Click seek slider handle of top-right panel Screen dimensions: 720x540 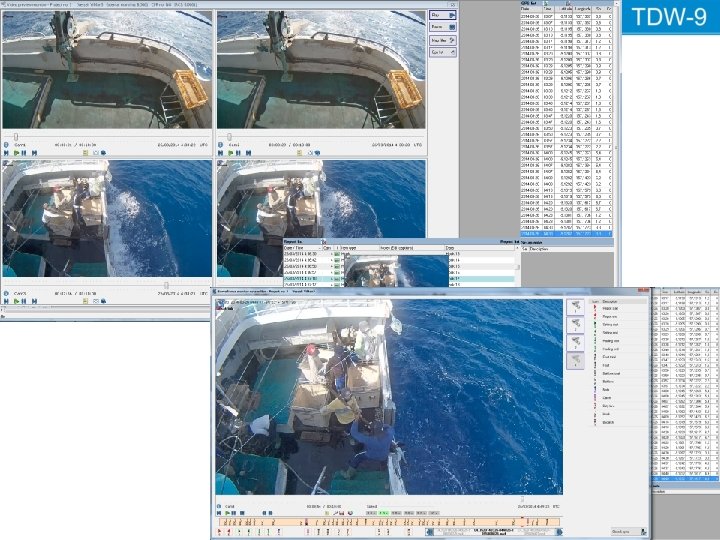[229, 136]
